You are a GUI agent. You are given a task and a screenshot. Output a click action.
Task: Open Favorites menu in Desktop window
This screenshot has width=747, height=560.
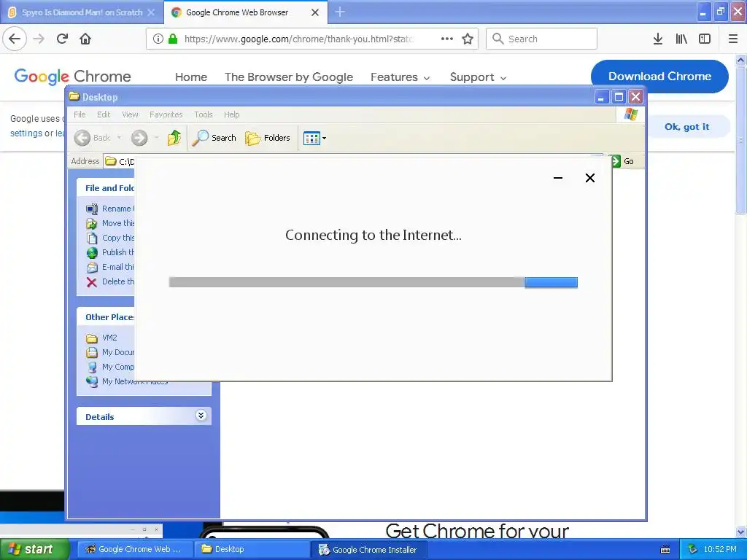(166, 114)
